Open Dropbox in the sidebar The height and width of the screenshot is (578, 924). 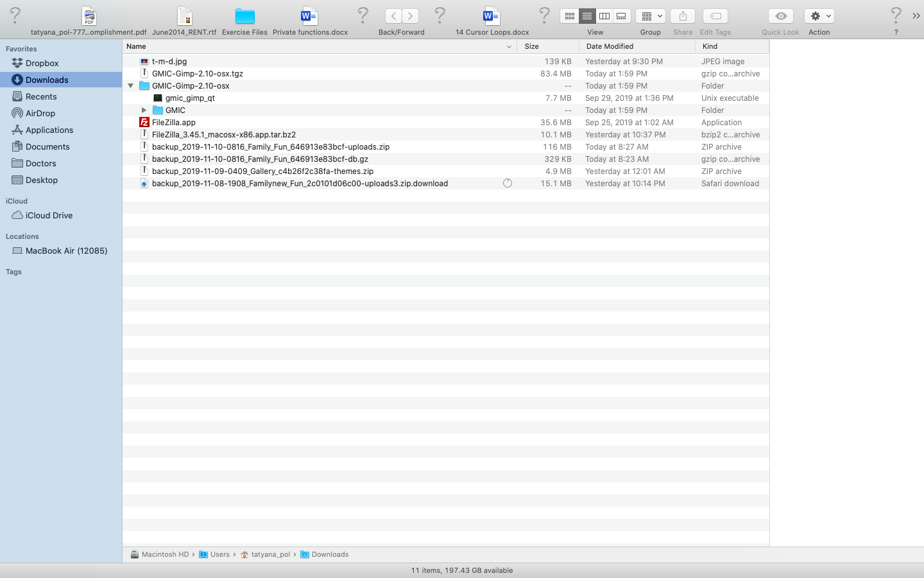(x=42, y=63)
